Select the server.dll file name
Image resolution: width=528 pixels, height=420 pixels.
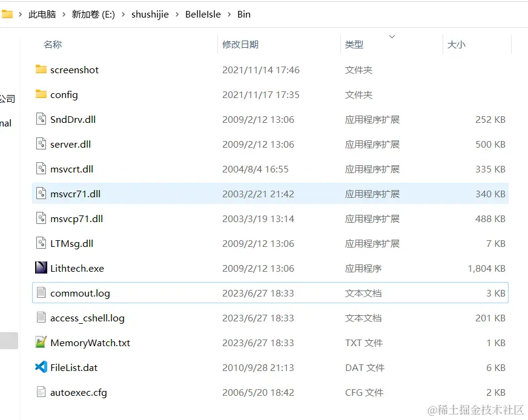click(x=70, y=145)
